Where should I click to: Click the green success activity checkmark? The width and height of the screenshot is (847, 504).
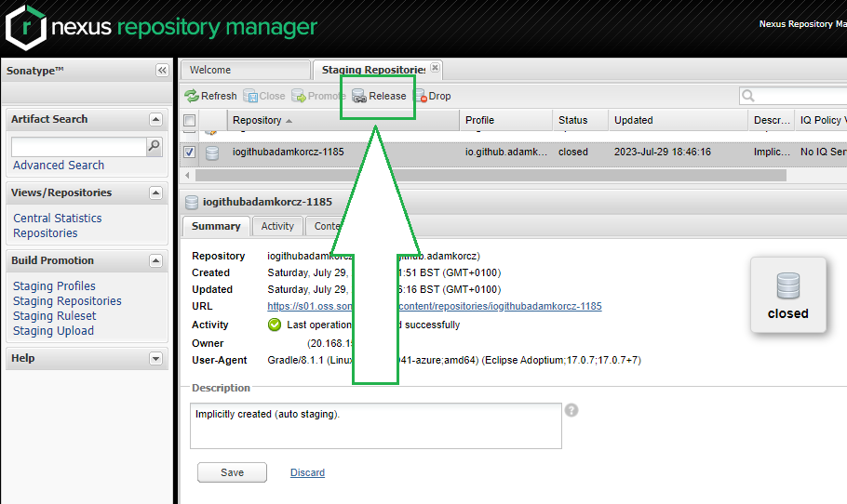click(x=275, y=325)
